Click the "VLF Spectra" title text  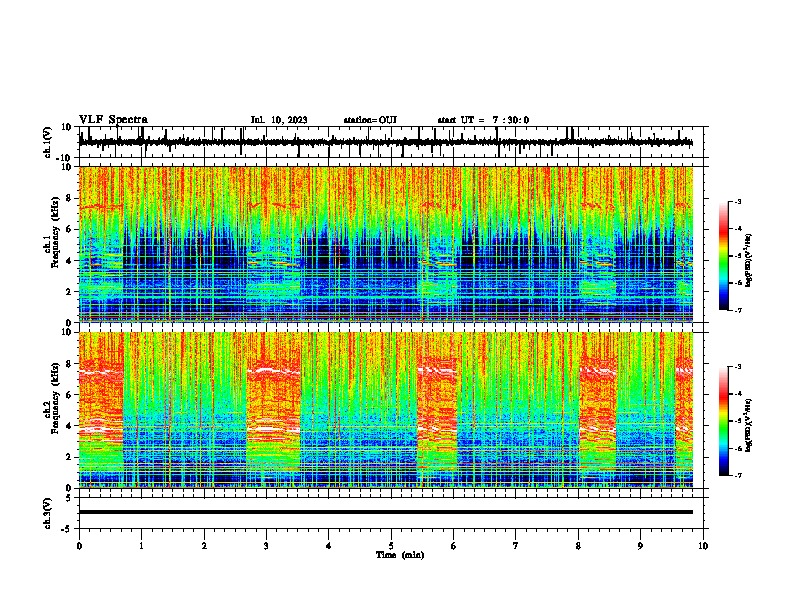[x=113, y=120]
